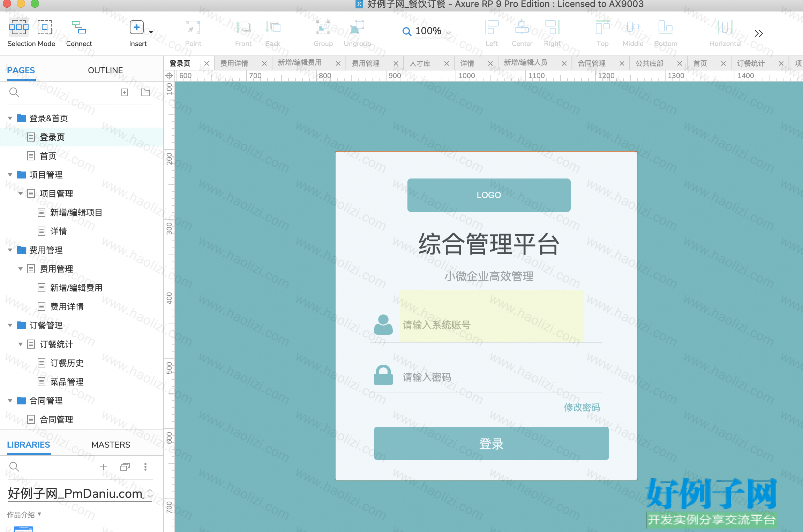Select the lock password icon on canvas
The height and width of the screenshot is (532, 803).
point(383,375)
